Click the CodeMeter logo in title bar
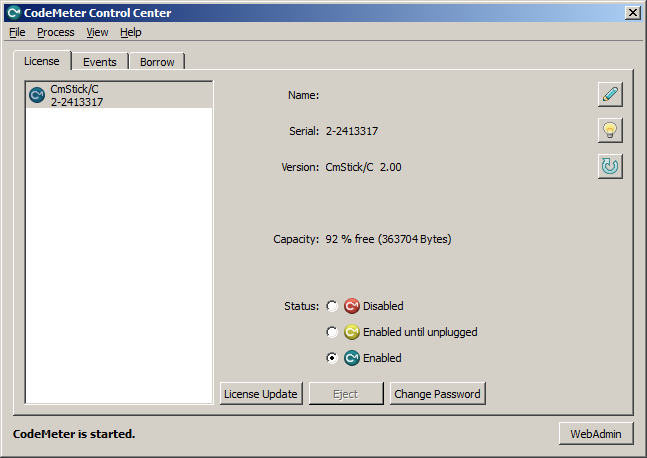The width and height of the screenshot is (647, 458). point(13,13)
